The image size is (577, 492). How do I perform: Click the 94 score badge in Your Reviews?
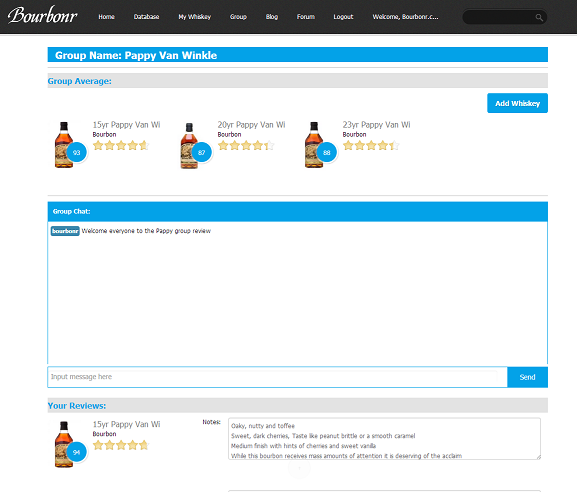pyautogui.click(x=77, y=452)
